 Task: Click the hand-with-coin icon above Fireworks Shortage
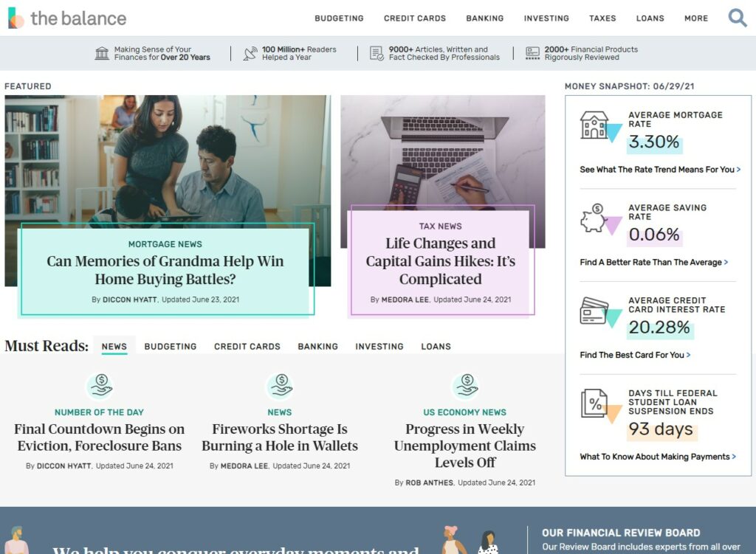click(x=281, y=385)
